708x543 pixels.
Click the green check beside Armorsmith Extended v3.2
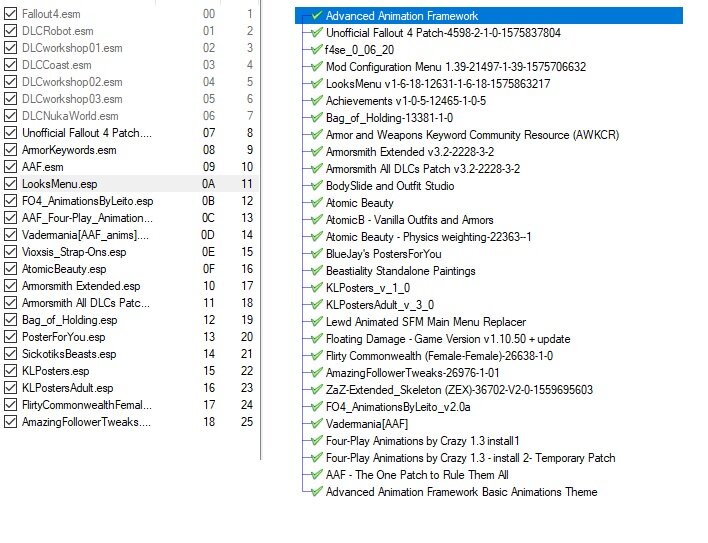point(317,152)
